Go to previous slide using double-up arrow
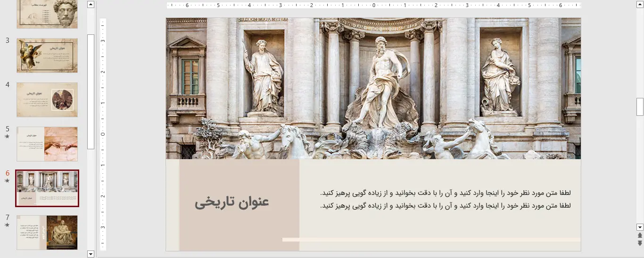 (640, 235)
